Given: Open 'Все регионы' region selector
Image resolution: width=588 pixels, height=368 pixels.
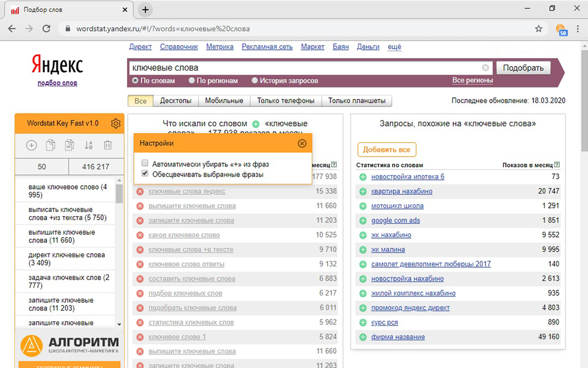Looking at the screenshot, I should pos(473,80).
